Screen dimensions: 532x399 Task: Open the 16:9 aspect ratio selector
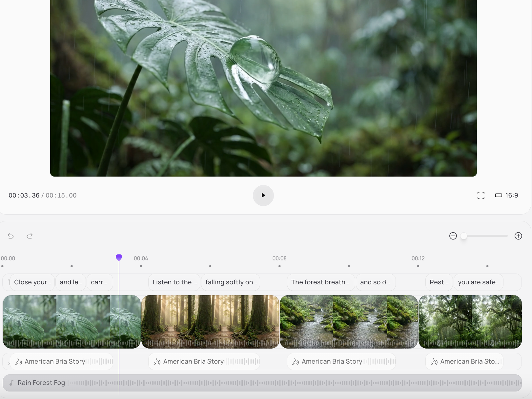(x=506, y=195)
